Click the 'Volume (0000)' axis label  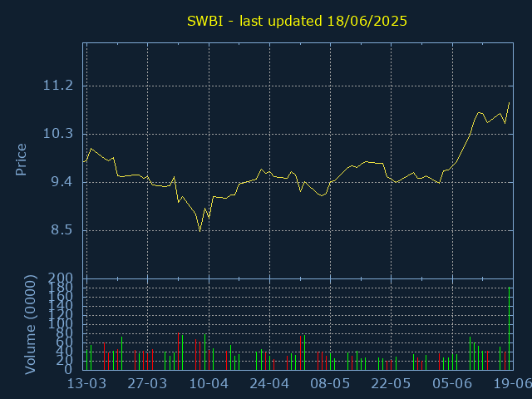coord(30,325)
